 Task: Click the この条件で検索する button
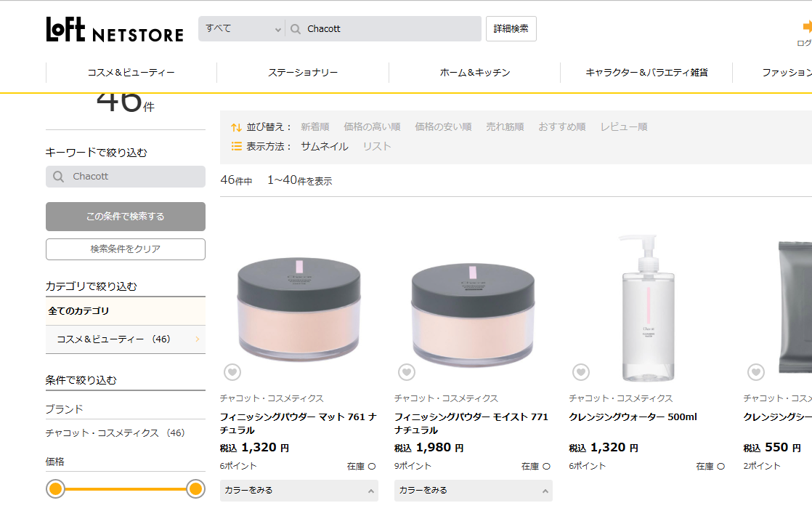tap(126, 217)
